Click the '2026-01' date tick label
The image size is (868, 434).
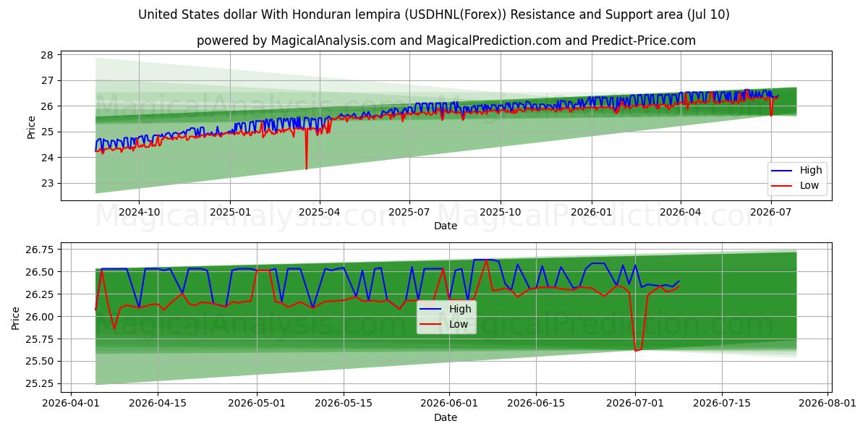point(592,213)
